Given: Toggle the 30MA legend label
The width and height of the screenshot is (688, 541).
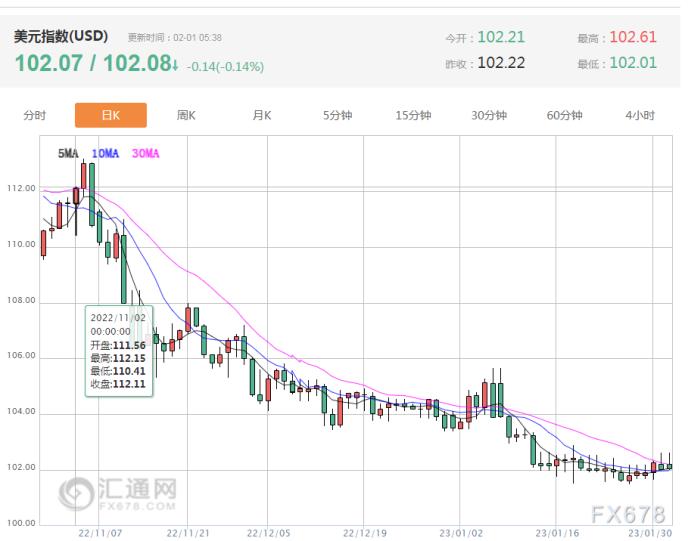Looking at the screenshot, I should [146, 153].
